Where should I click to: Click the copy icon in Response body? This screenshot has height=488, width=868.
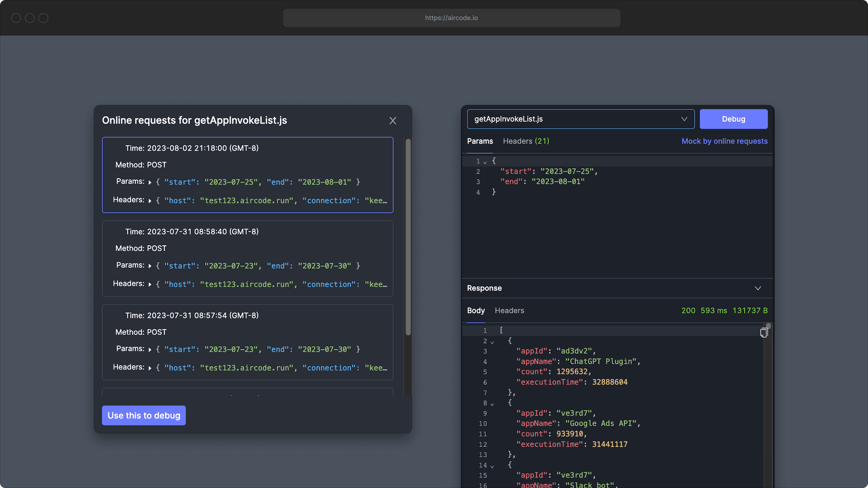pyautogui.click(x=764, y=333)
